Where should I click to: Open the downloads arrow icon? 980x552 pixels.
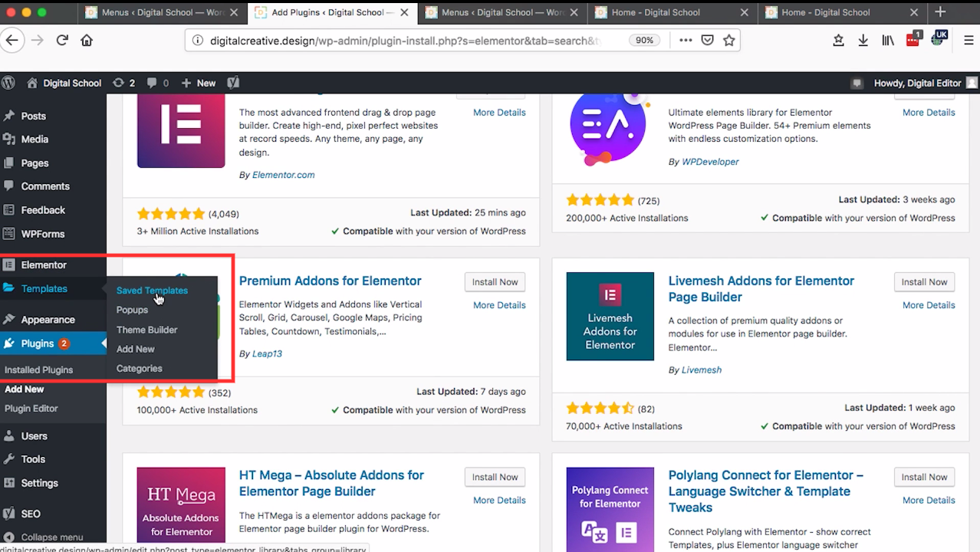[x=863, y=41]
